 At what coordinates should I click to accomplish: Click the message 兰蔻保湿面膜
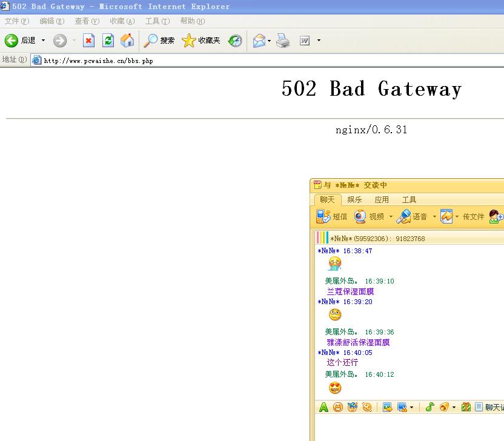click(x=350, y=291)
